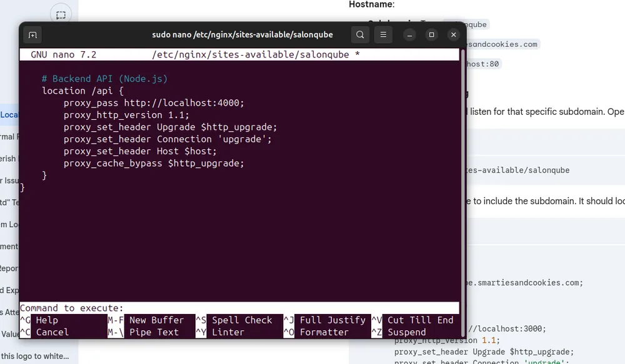Minimize the nano terminal window
Screen dimensions: 625x364
point(409,34)
